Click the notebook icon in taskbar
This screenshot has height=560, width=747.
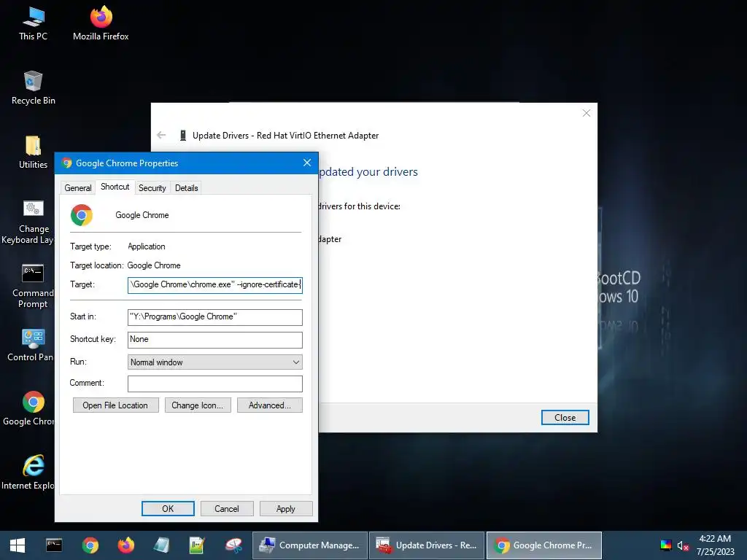pyautogui.click(x=161, y=545)
